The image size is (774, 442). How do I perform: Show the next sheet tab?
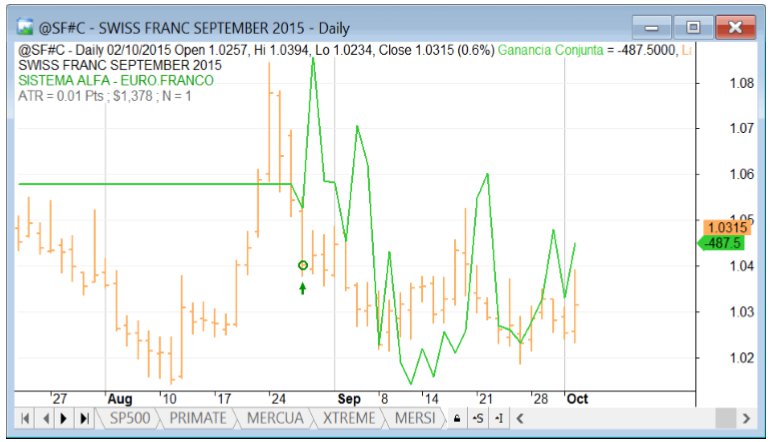[64, 419]
